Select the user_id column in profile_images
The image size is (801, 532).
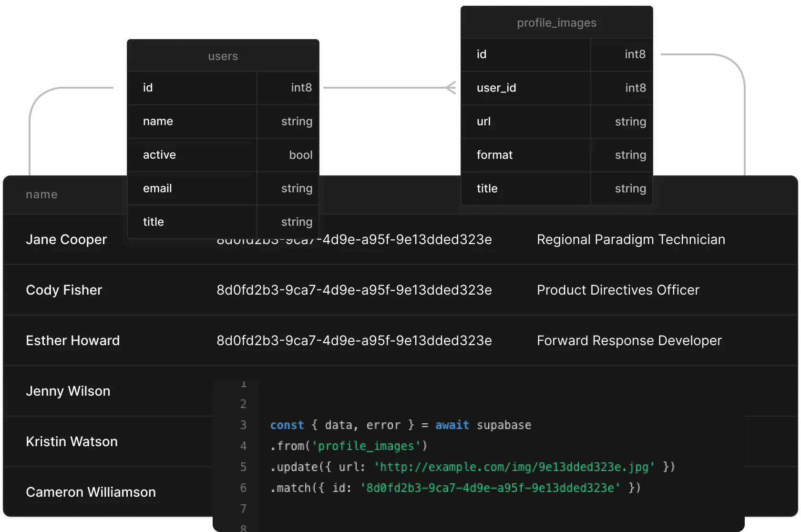[556, 88]
